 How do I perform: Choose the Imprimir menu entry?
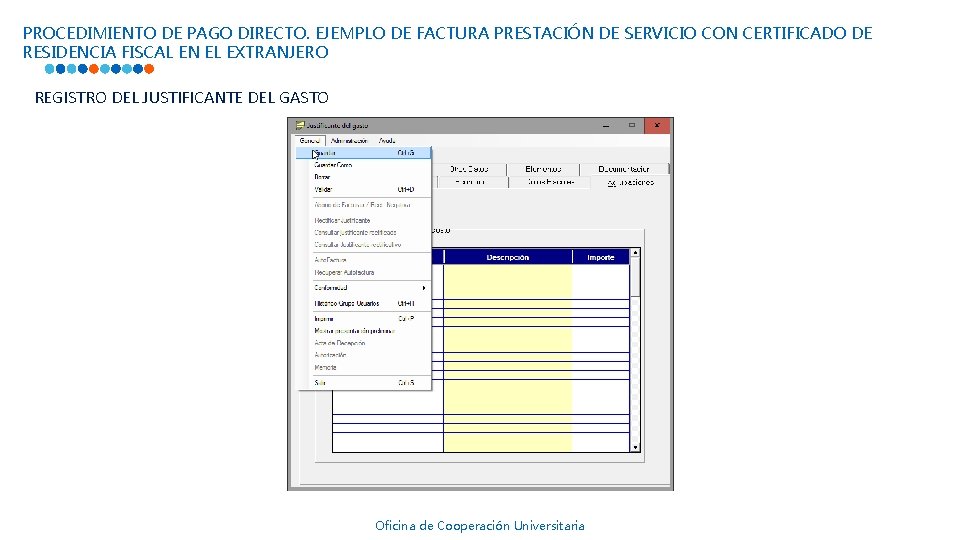click(x=364, y=319)
